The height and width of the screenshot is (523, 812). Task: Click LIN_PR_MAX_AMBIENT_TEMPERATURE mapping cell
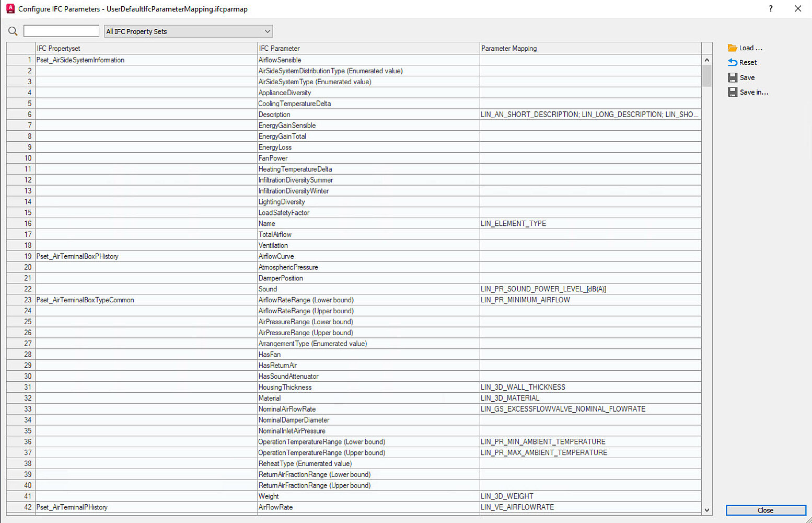coord(590,453)
